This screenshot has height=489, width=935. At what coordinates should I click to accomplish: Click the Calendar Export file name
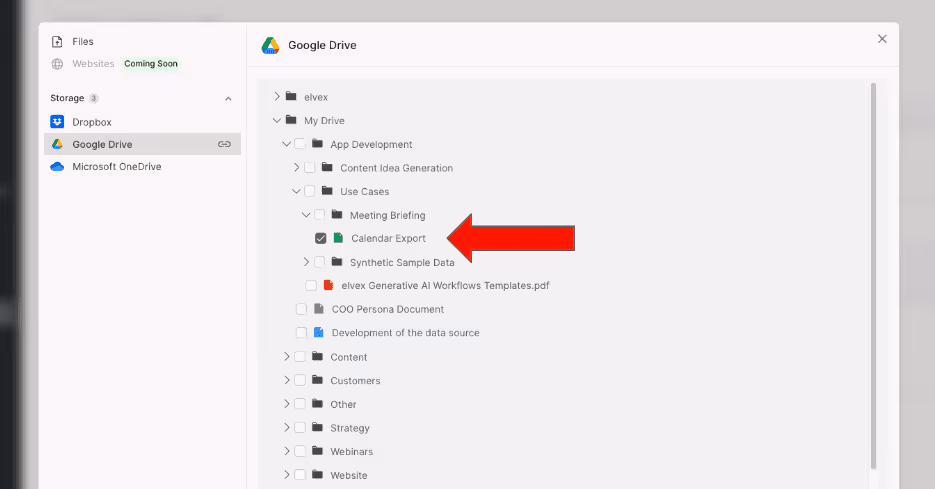click(388, 239)
